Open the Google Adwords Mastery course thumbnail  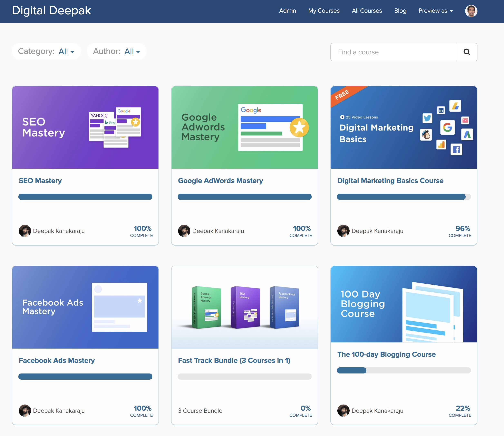(244, 127)
